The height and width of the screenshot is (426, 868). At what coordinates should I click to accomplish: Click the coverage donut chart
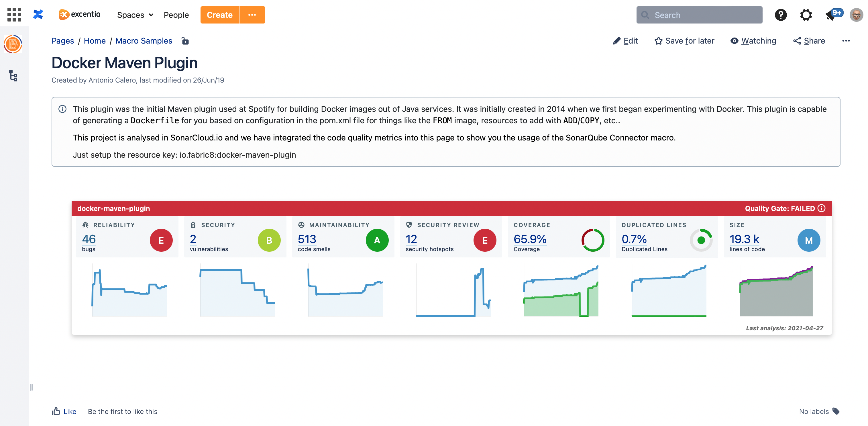click(x=593, y=241)
